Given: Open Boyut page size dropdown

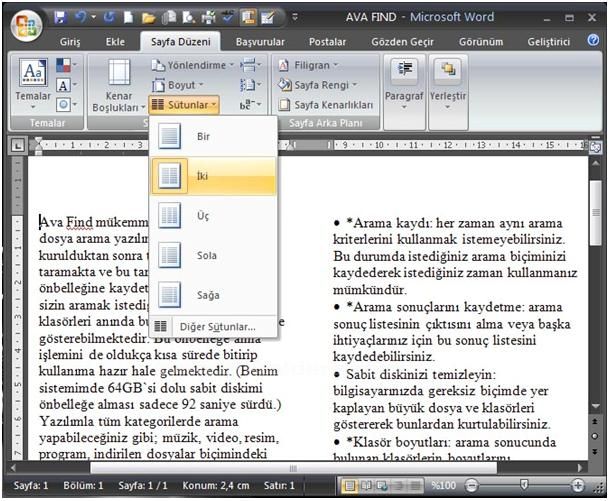Looking at the screenshot, I should [178, 85].
